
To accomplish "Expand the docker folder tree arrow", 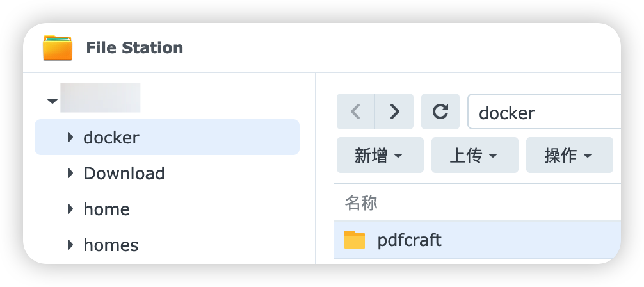I will click(70, 138).
